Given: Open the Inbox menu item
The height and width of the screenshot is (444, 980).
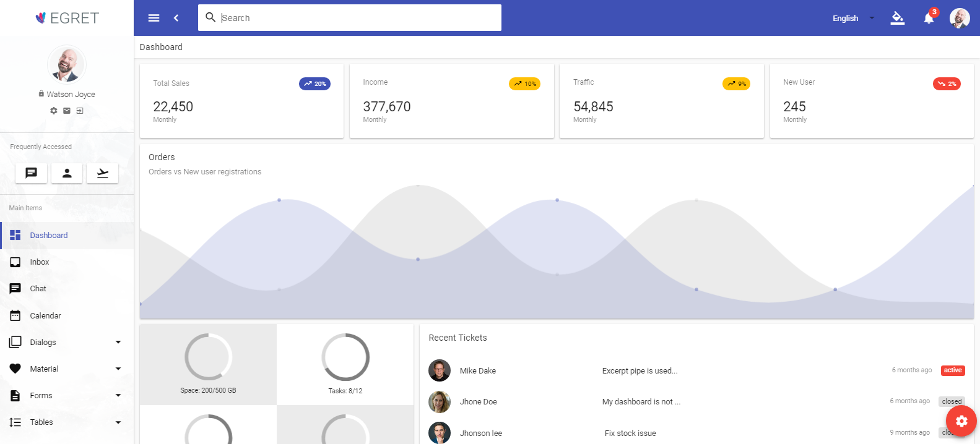Looking at the screenshot, I should coord(67,262).
